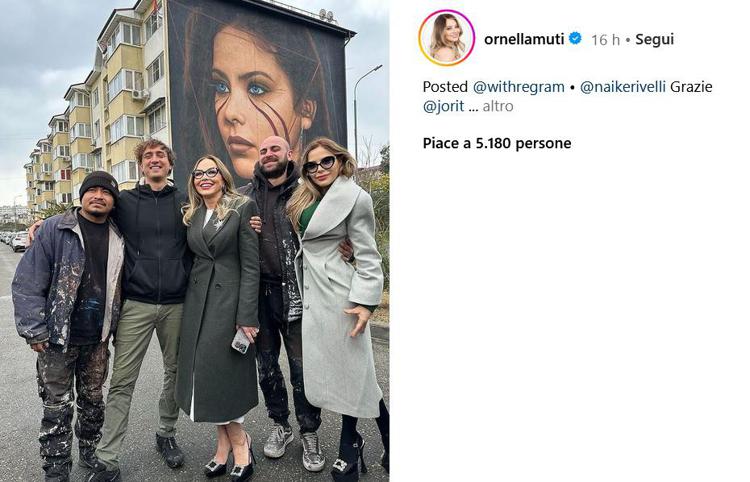Open the post's 16 h timestamp
The height and width of the screenshot is (482, 750).
(x=605, y=39)
